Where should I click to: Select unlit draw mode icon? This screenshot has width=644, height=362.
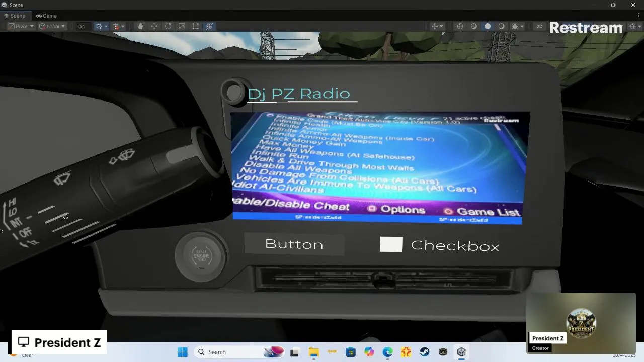coord(501,26)
